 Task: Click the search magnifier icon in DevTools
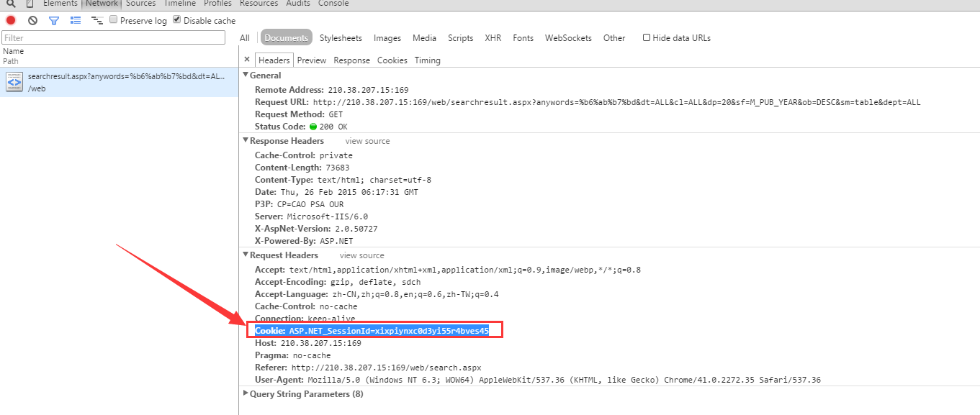[11, 4]
